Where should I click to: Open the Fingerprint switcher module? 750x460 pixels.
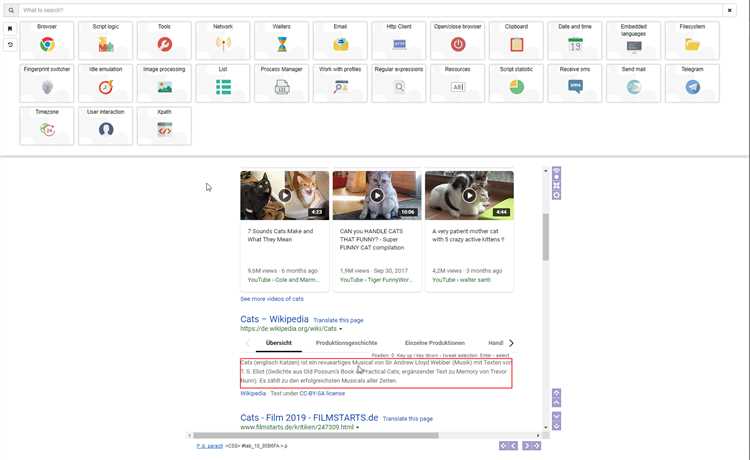tap(47, 83)
